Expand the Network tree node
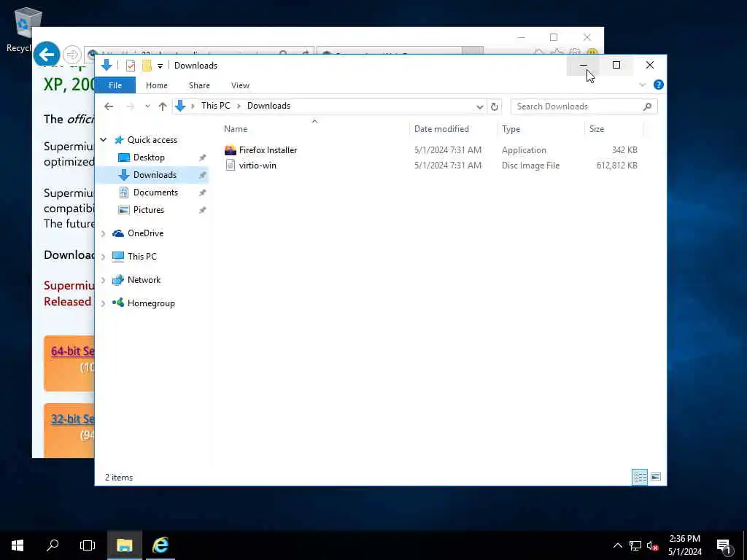The width and height of the screenshot is (747, 560). coord(104,280)
